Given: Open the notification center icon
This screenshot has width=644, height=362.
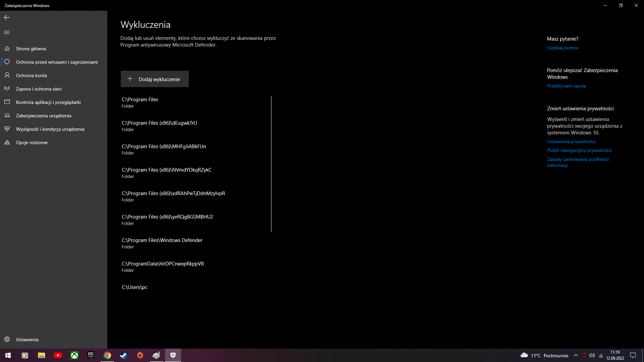Looking at the screenshot, I should pyautogui.click(x=633, y=355).
